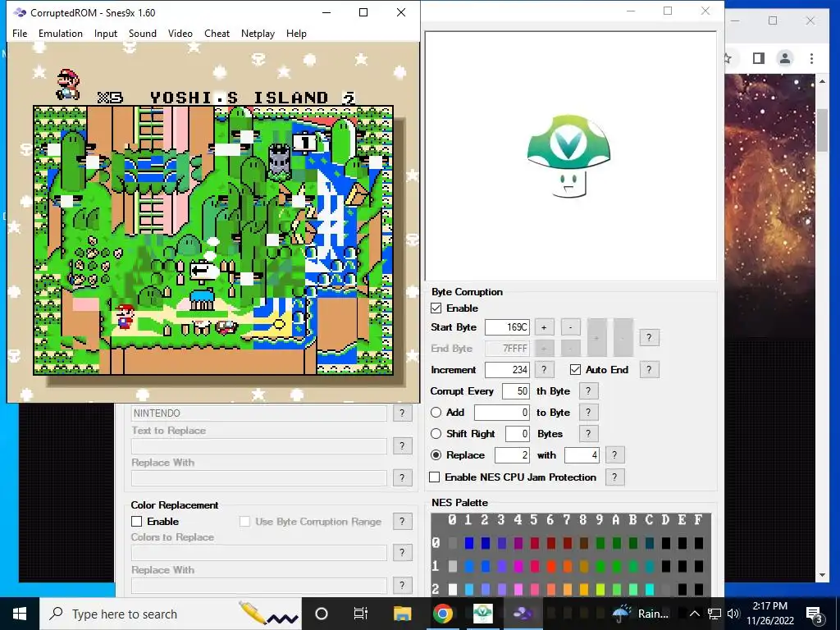Open the notification center icon
This screenshot has height=630, width=840.
click(815, 615)
